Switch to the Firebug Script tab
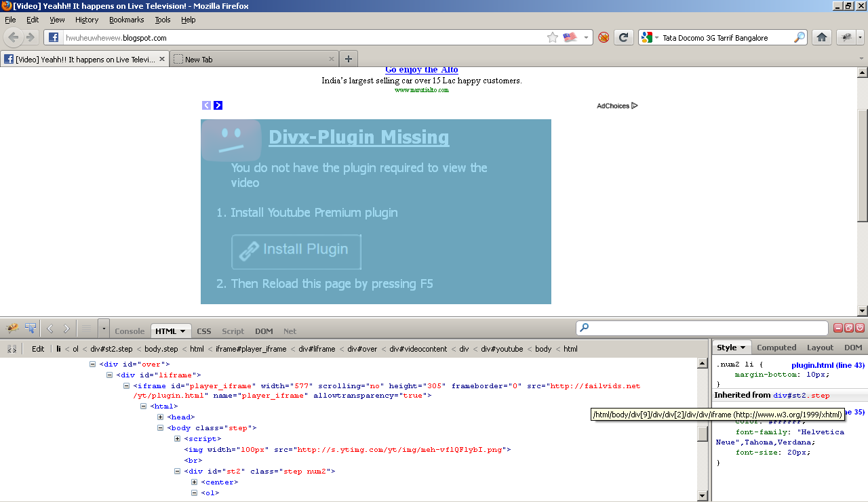868x502 pixels. tap(233, 331)
